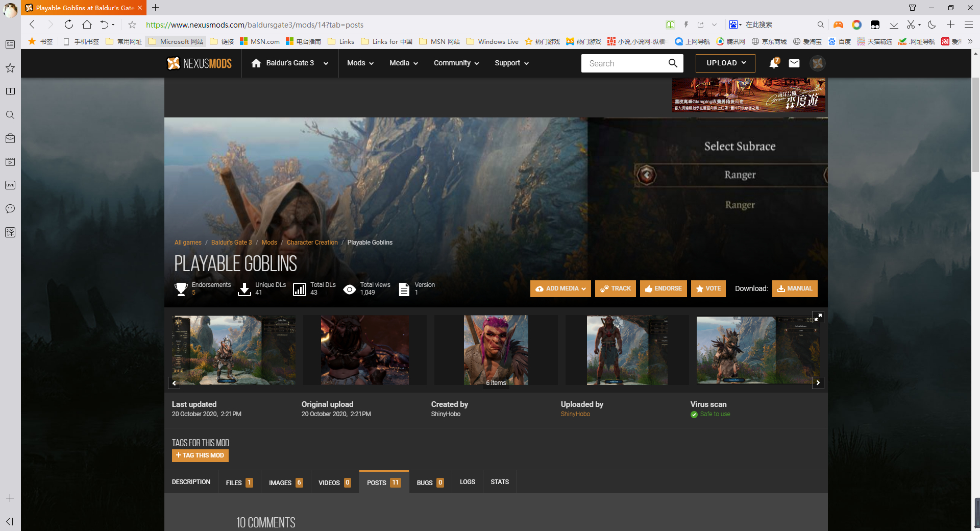Open the pink-haired goblin thumbnail
Screen dimensions: 980x531
pos(496,350)
